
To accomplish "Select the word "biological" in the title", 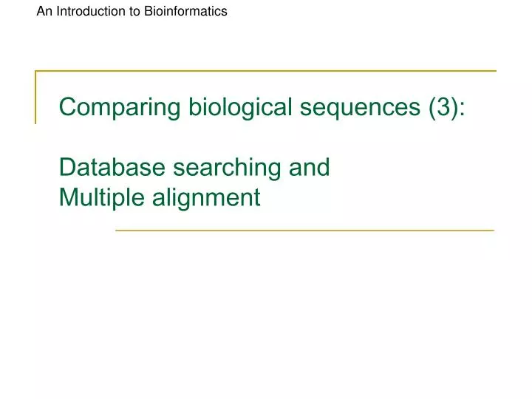I will 239,108.
